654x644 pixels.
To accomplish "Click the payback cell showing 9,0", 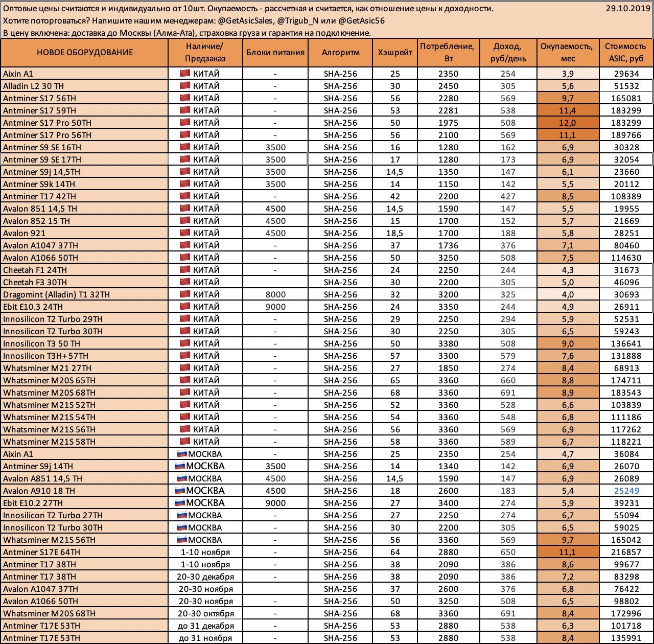I will tap(568, 343).
